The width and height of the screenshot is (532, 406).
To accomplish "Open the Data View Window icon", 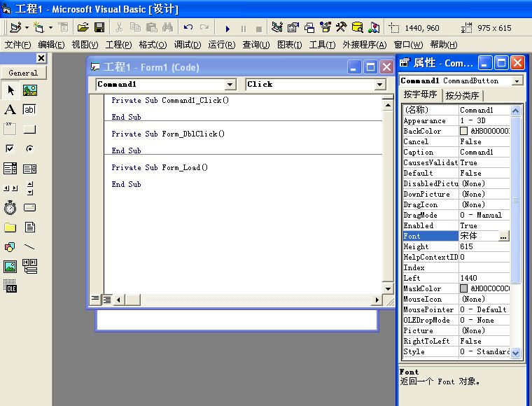I will [357, 27].
